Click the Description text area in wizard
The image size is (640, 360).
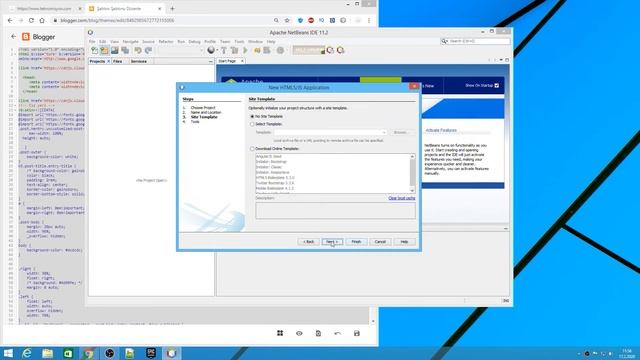[x=336, y=211]
